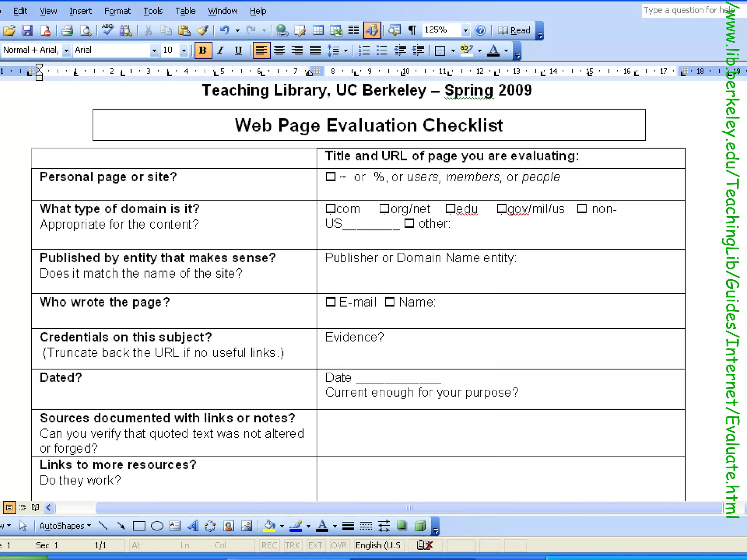The image size is (747, 560).
Task: Click the Line Color brush on drawing toolbar
Action: coord(296,526)
